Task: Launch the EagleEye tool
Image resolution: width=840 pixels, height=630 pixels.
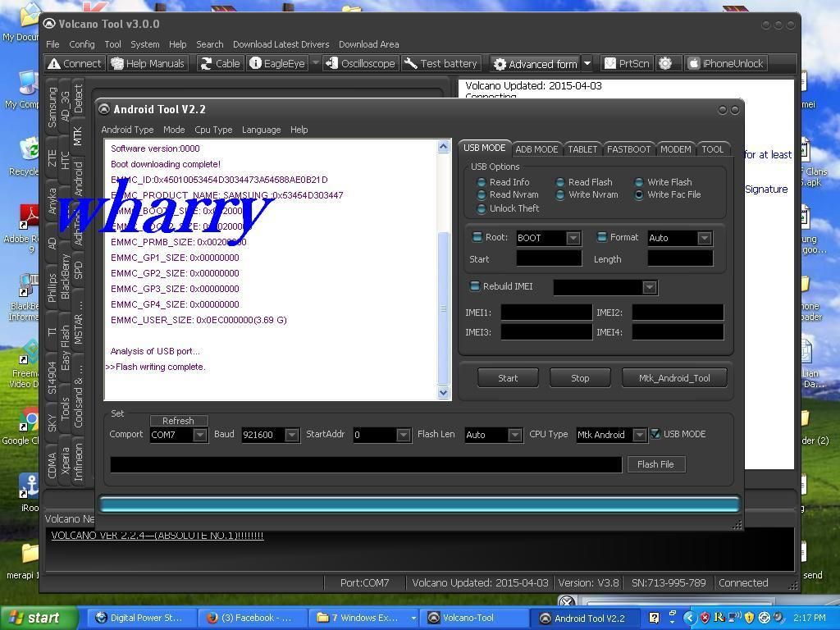Action: coord(276,63)
